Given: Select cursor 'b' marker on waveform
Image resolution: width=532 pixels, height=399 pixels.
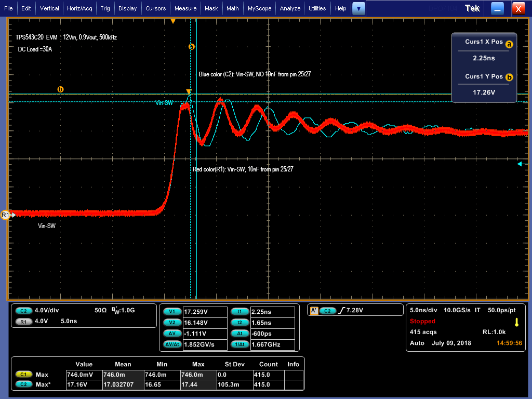Looking at the screenshot, I should click(60, 89).
